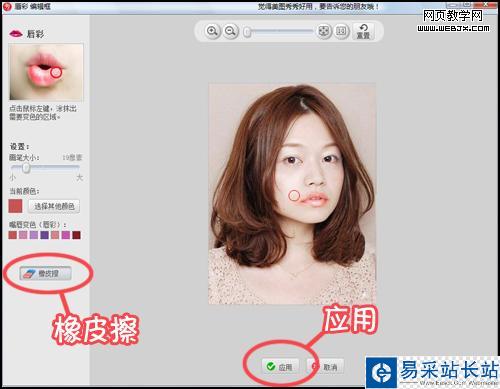Click the 取消 cancel button
The height and width of the screenshot is (389, 500).
pyautogui.click(x=325, y=367)
